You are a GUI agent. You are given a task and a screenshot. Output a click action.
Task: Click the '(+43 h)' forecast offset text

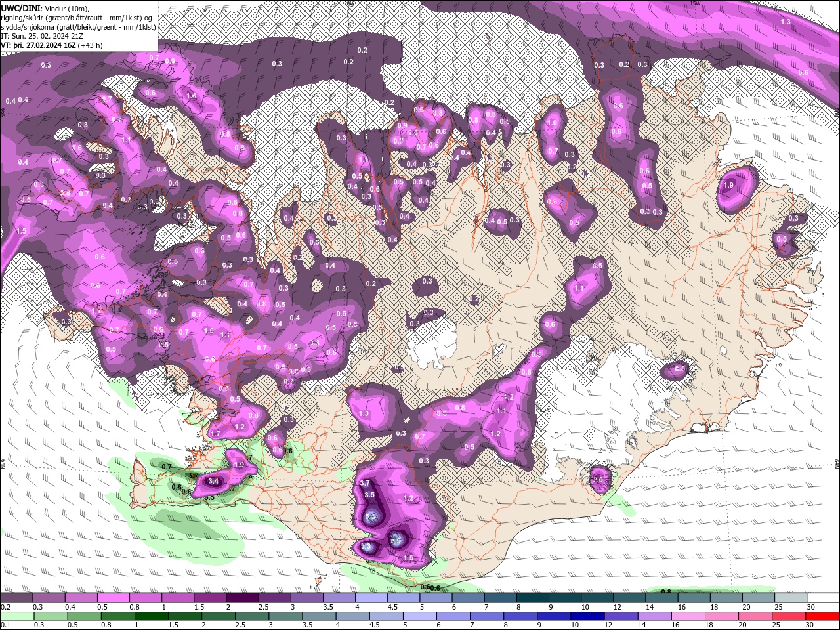click(x=91, y=45)
